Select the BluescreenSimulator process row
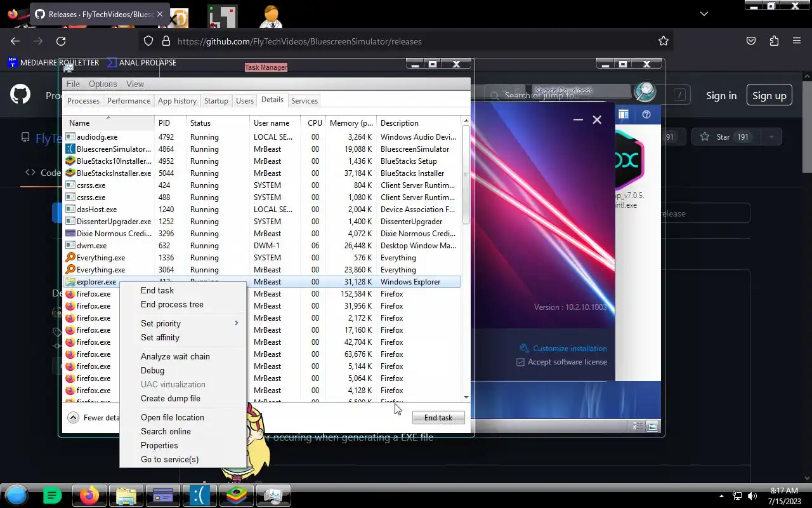The width and height of the screenshot is (812, 508). coord(261,149)
